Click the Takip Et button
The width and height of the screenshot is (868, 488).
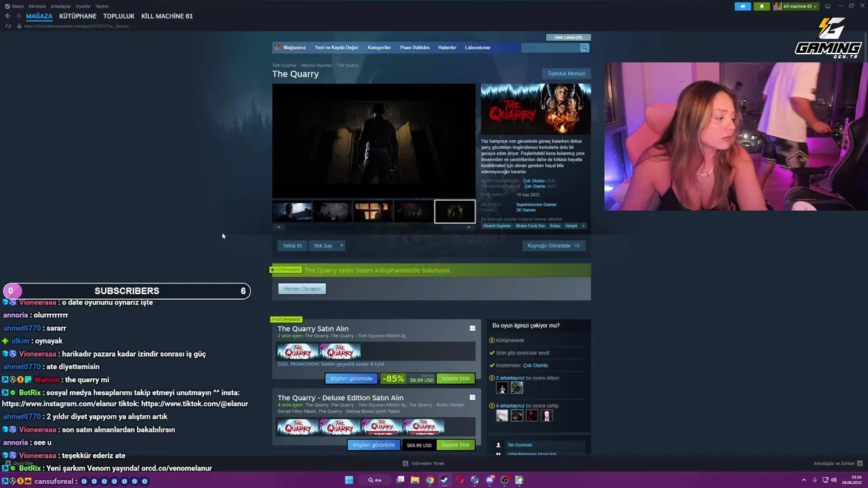(292, 245)
